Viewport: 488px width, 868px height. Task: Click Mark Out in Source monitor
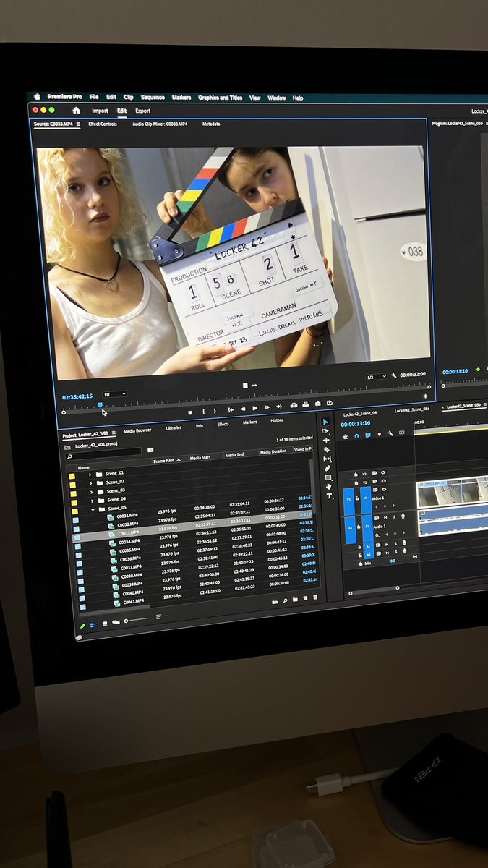215,411
